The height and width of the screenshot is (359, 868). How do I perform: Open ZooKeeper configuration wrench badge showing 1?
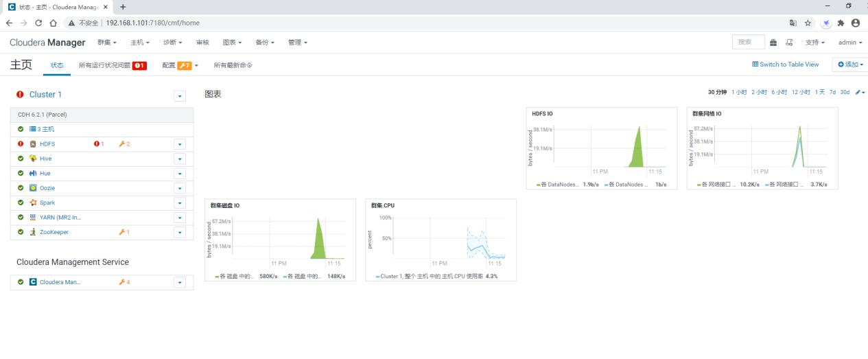click(x=124, y=232)
